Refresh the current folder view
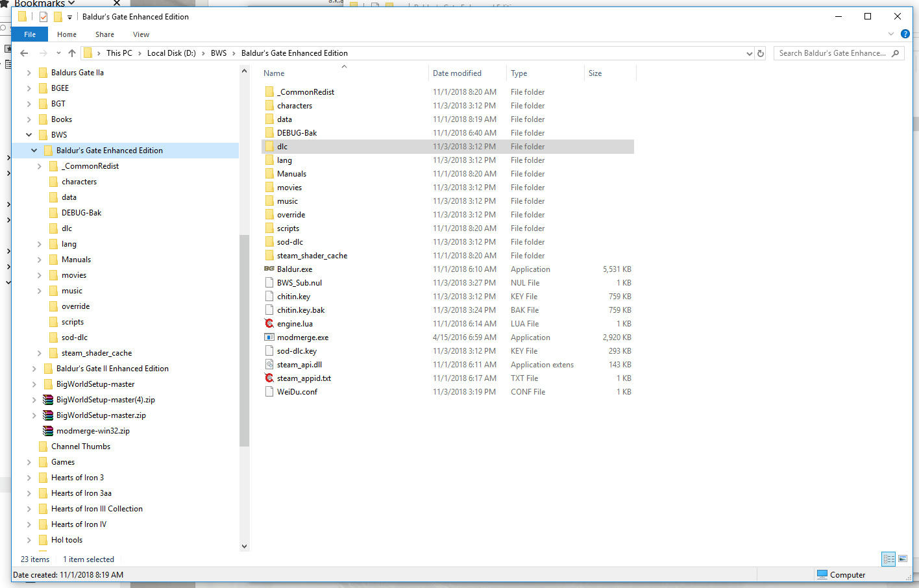The image size is (919, 588). [761, 53]
